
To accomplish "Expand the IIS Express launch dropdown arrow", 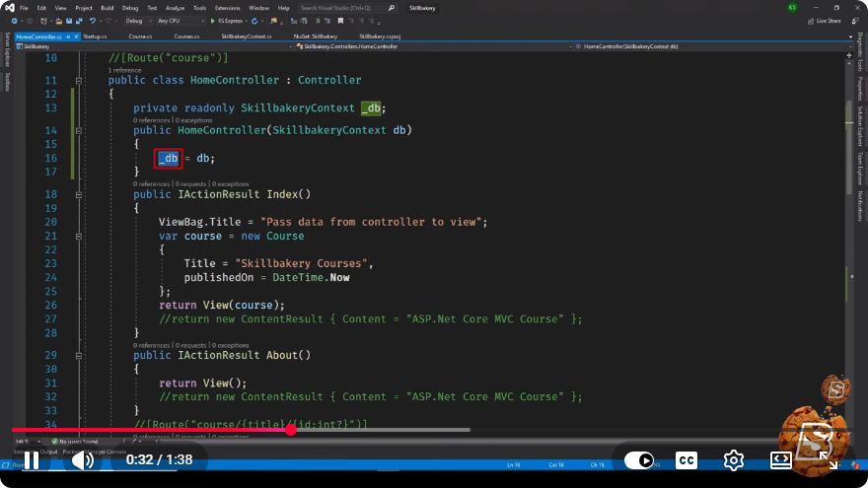I will tap(247, 21).
